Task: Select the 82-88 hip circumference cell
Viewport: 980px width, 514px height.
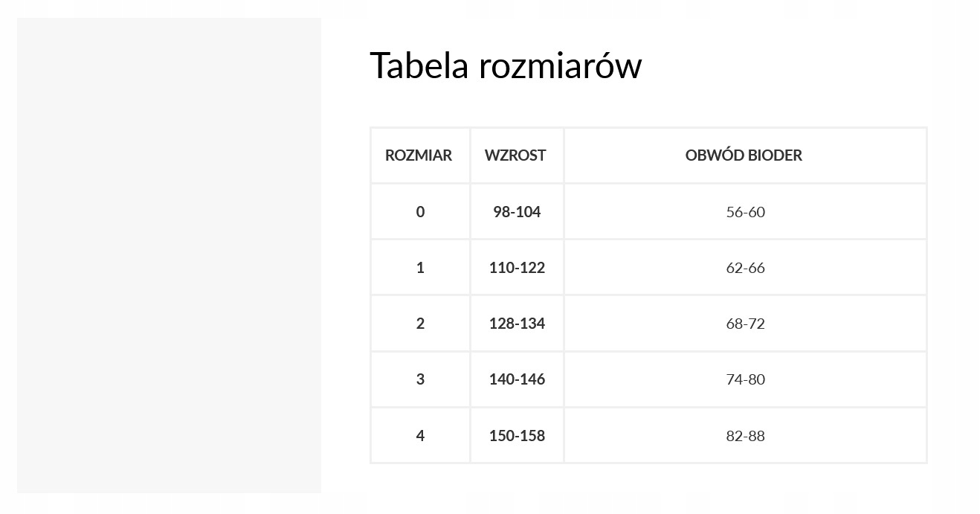Action: pos(745,436)
